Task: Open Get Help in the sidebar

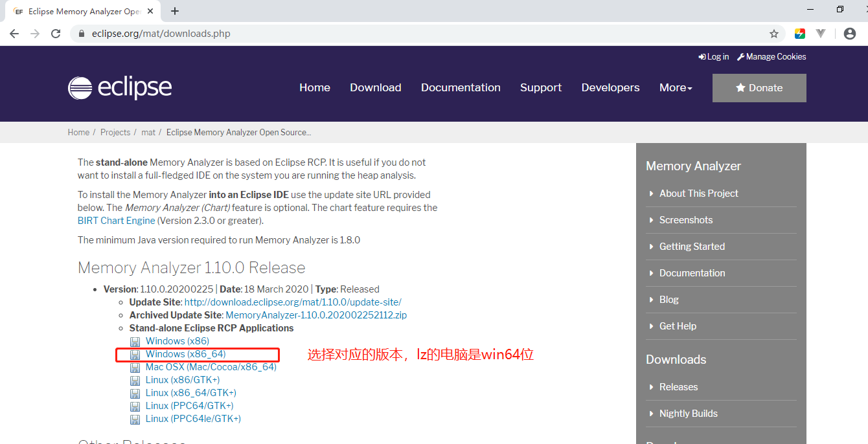Action: click(678, 326)
